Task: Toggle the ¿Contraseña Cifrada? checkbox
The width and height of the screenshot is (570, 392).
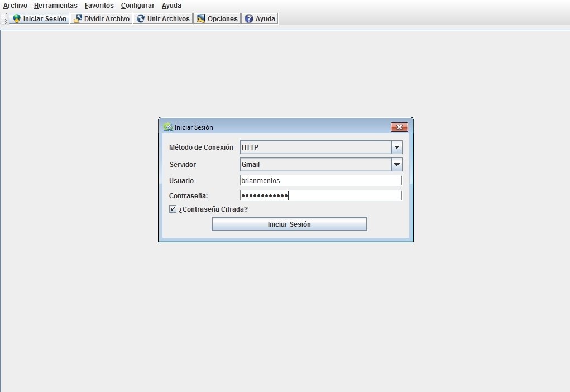Action: [173, 209]
